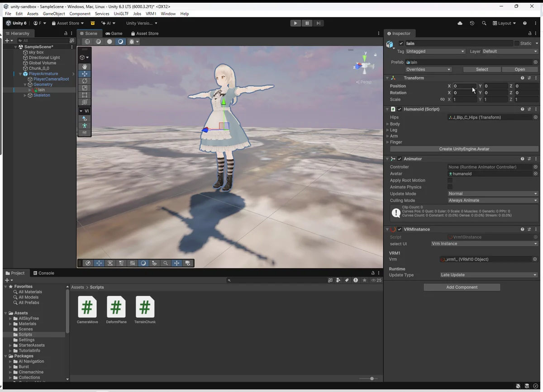The height and width of the screenshot is (392, 543).
Task: Expand the Skeleton hierarchy item
Action: tap(25, 95)
